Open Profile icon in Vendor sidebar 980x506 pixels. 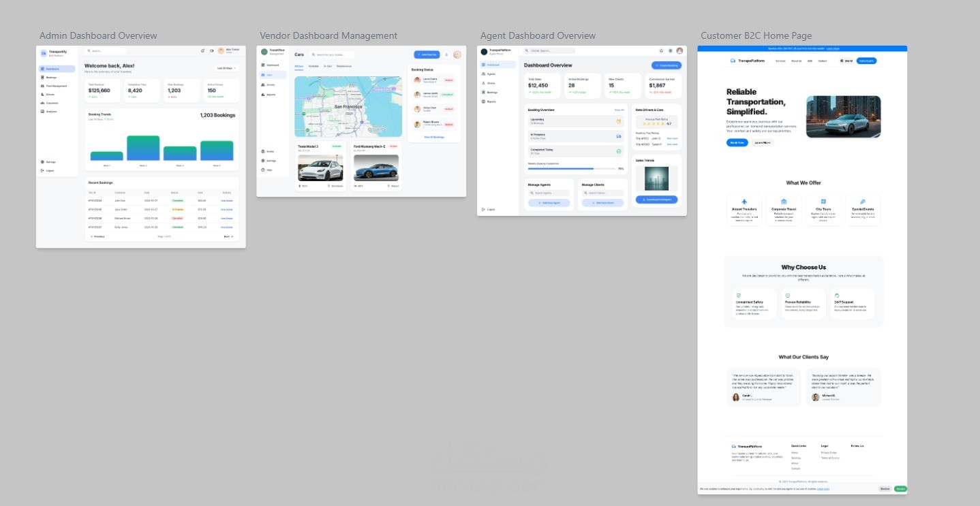coord(262,151)
